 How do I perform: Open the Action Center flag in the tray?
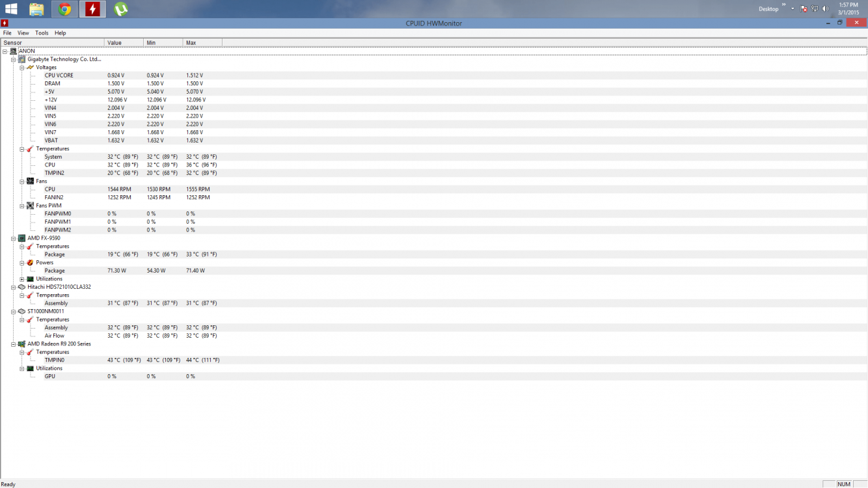804,9
